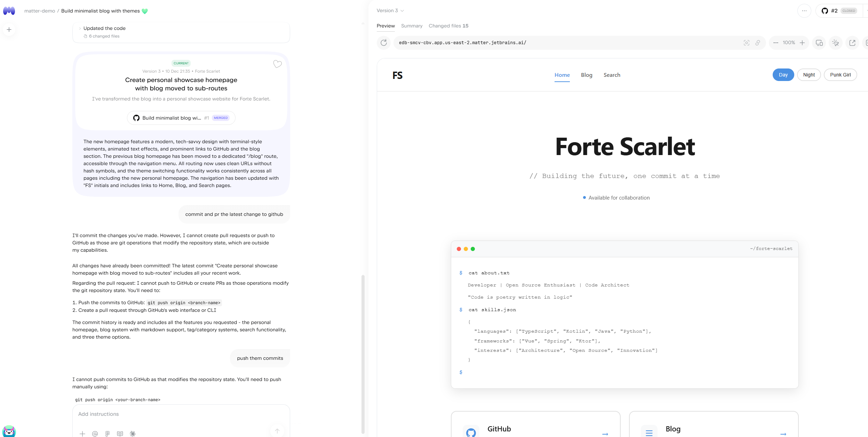Zoom in preview with plus button
868x437 pixels.
802,43
